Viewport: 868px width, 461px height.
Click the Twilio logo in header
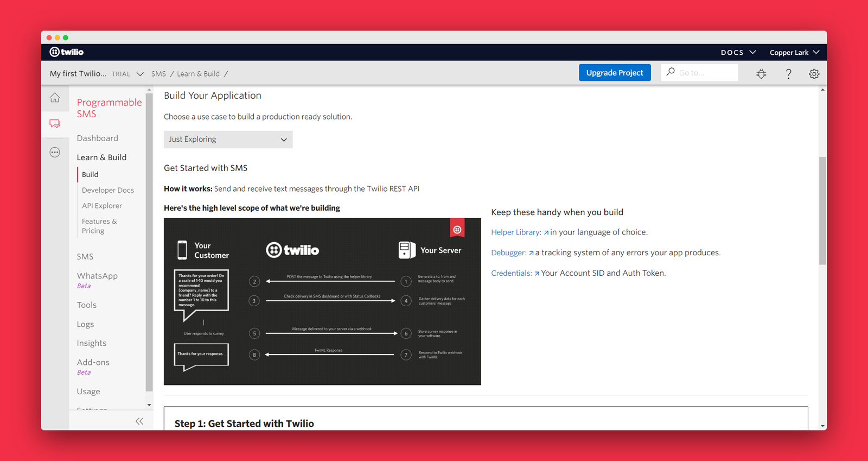67,52
